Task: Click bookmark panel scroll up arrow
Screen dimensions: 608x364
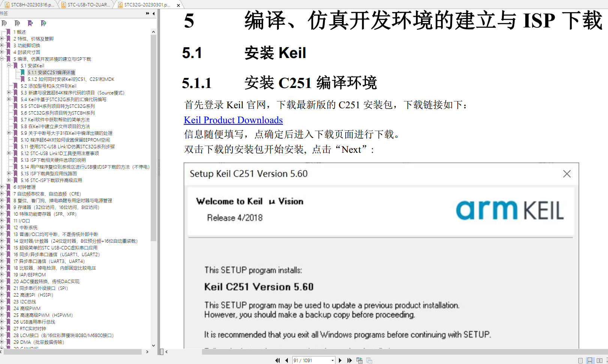Action: [153, 32]
